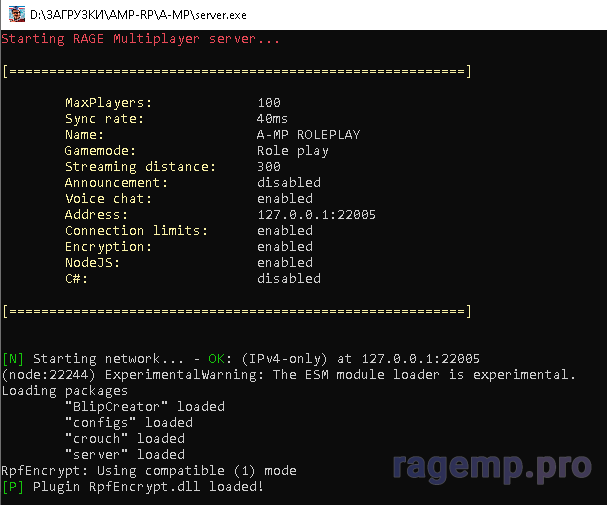Click the green OK network status
This screenshot has height=505, width=607.
pos(216,359)
